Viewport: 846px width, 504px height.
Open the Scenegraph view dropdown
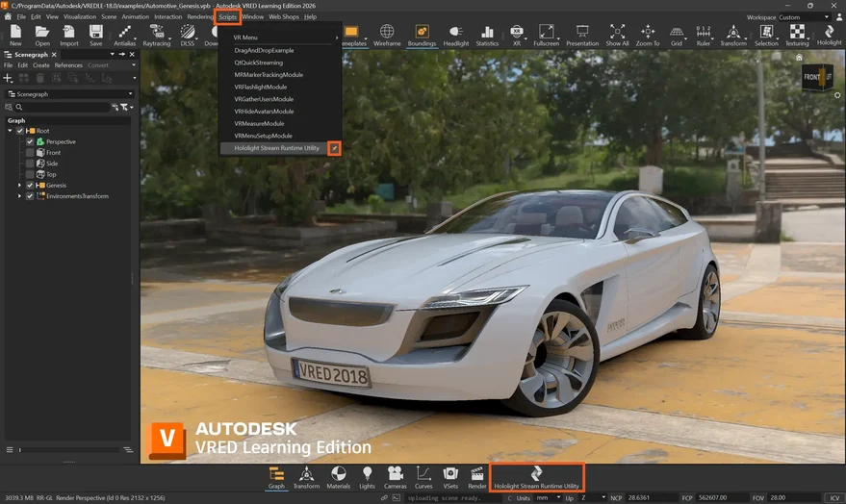69,94
